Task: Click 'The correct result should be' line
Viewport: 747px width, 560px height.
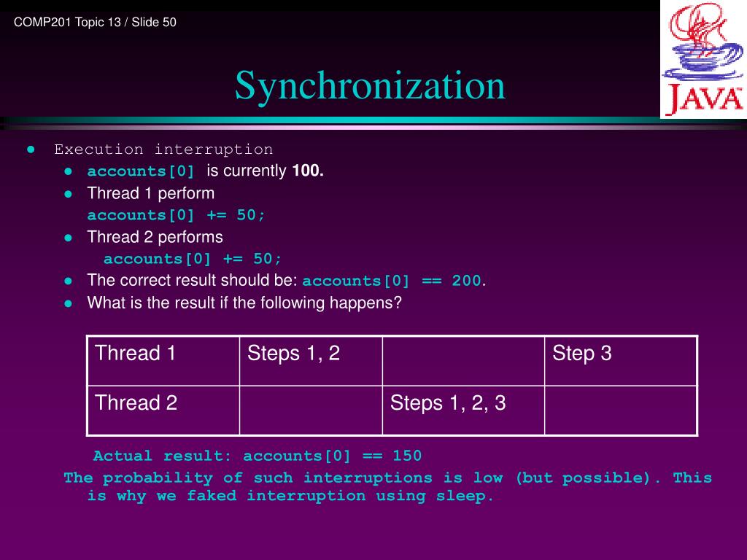Action: pyautogui.click(x=286, y=281)
